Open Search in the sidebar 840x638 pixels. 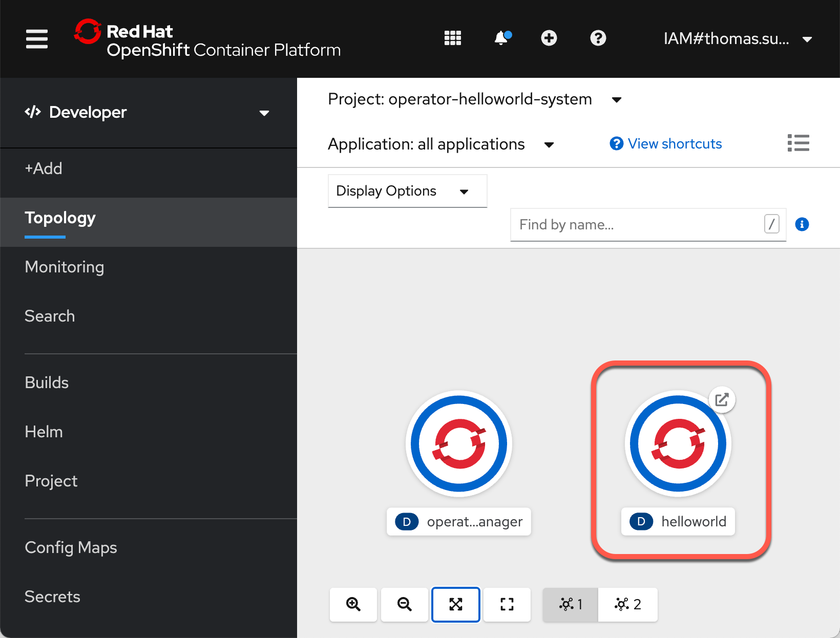pos(149,316)
